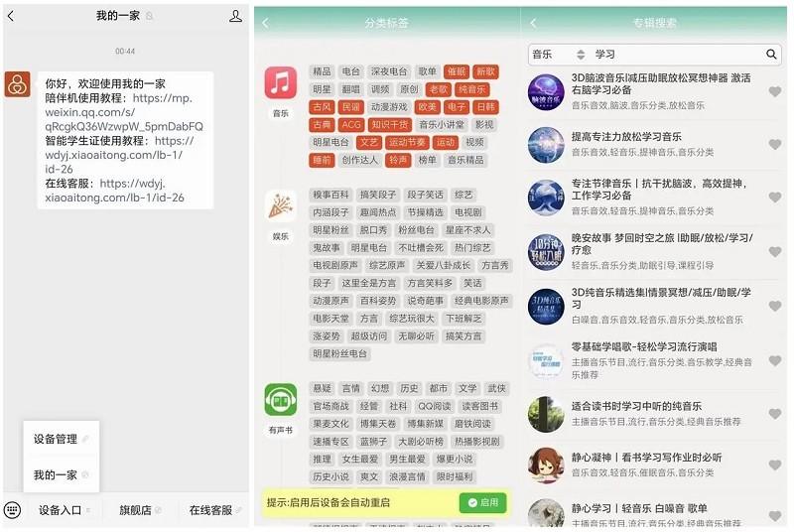Favorite the 3D脑波音乐 album

[775, 91]
